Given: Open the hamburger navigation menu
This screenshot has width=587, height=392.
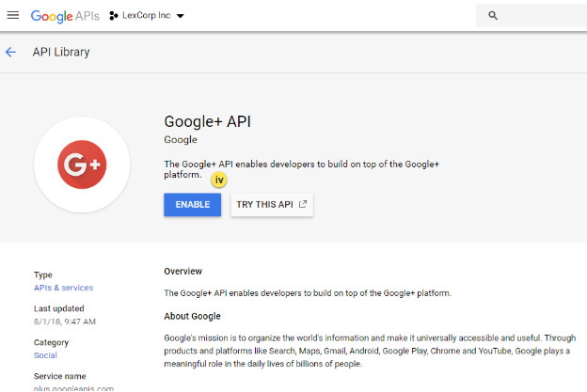Looking at the screenshot, I should (x=13, y=15).
